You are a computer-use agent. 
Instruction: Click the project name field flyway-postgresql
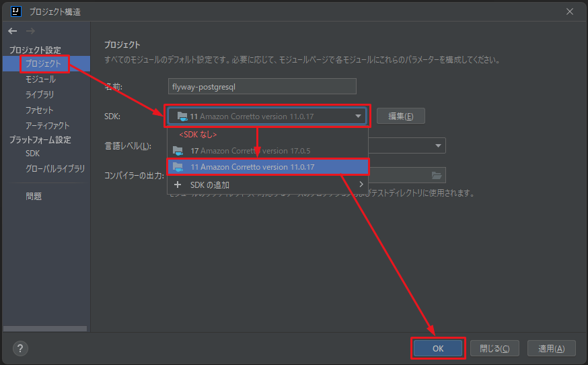[x=262, y=87]
